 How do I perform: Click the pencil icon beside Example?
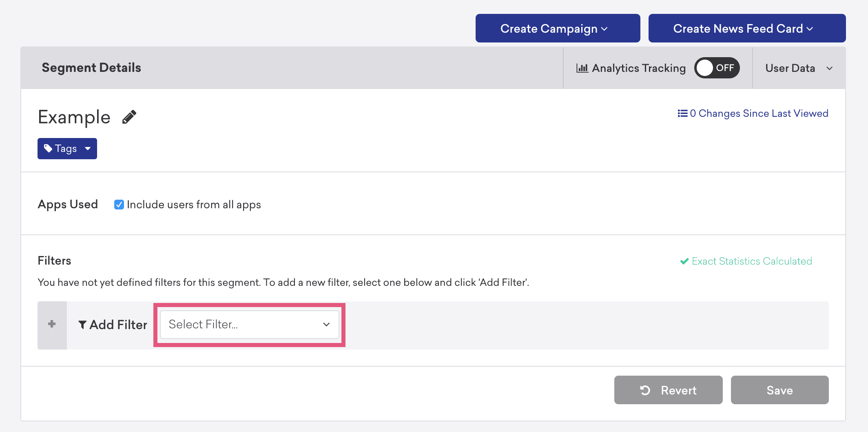(x=129, y=117)
